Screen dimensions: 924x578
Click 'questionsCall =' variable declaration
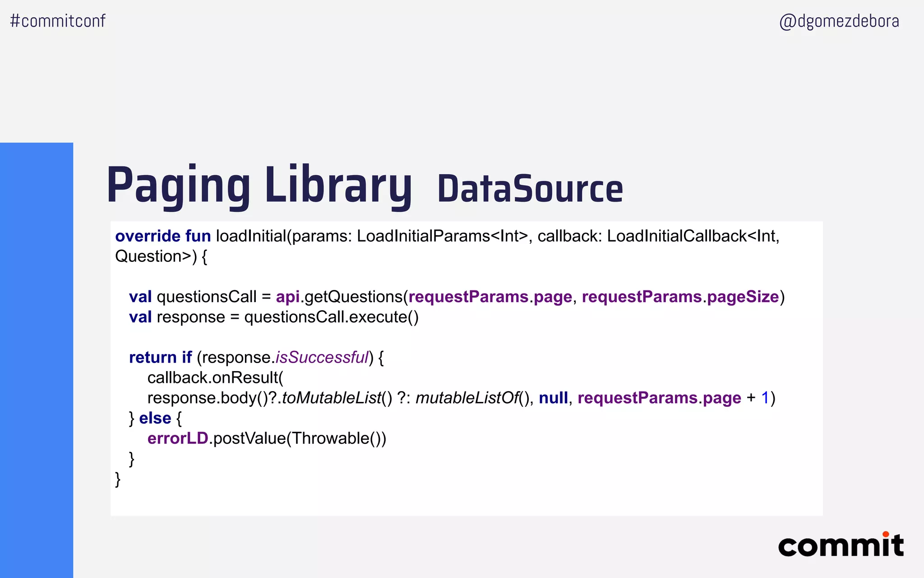(213, 297)
